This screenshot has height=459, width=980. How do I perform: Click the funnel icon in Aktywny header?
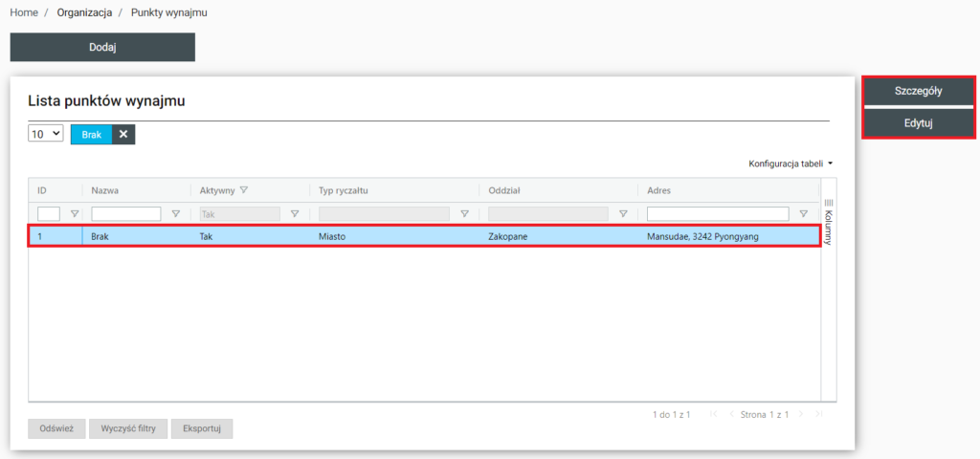pyautogui.click(x=244, y=190)
